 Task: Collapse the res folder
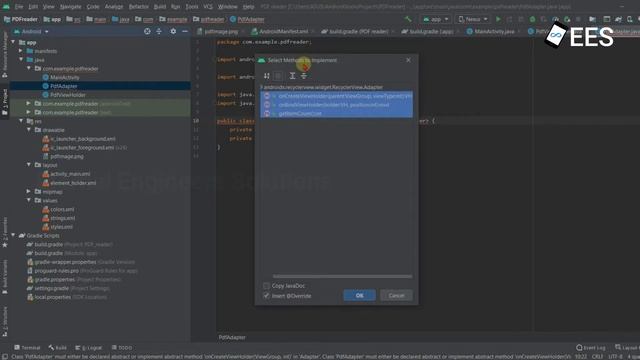pos(21,121)
